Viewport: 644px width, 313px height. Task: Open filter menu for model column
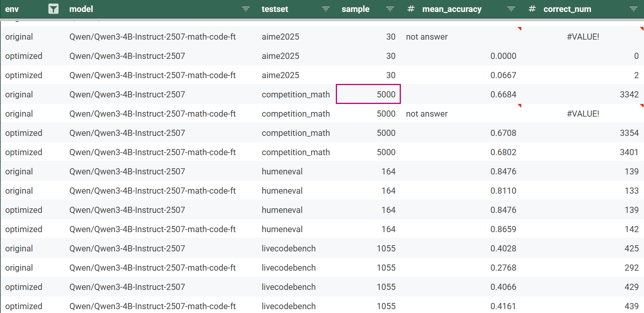pos(245,9)
